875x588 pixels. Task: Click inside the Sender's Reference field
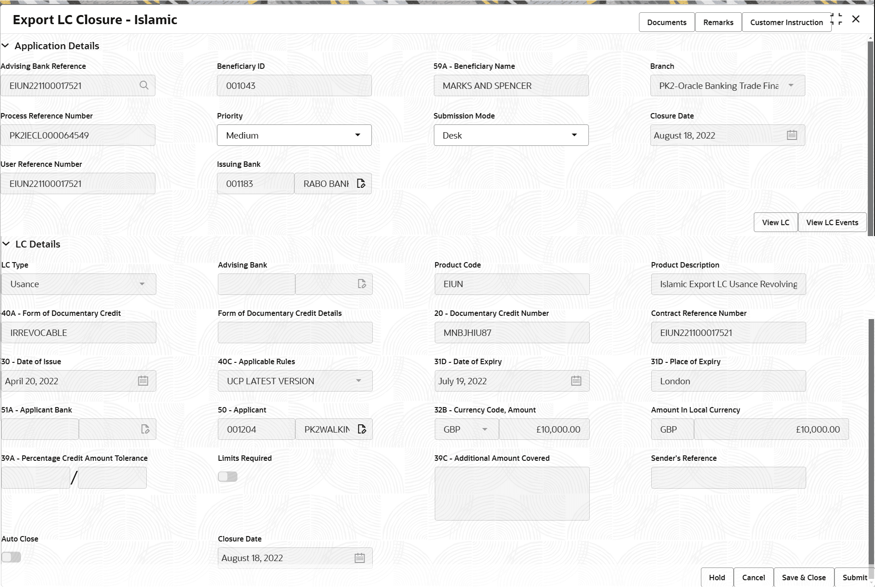click(x=728, y=477)
